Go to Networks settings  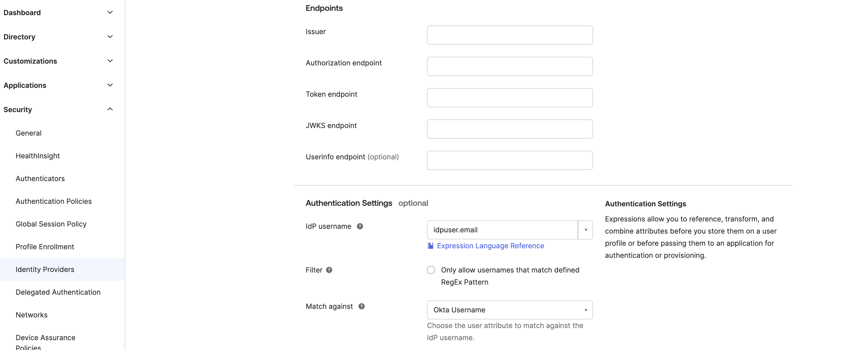(x=32, y=315)
